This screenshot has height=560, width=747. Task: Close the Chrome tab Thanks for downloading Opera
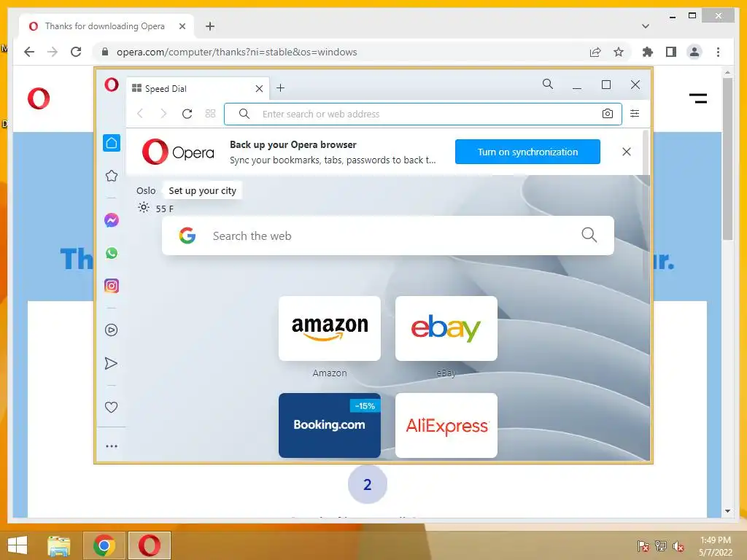(x=182, y=26)
